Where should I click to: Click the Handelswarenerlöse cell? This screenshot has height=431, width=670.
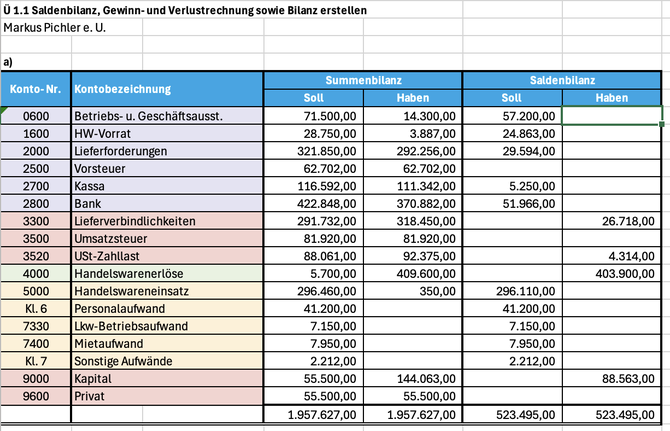tap(166, 273)
